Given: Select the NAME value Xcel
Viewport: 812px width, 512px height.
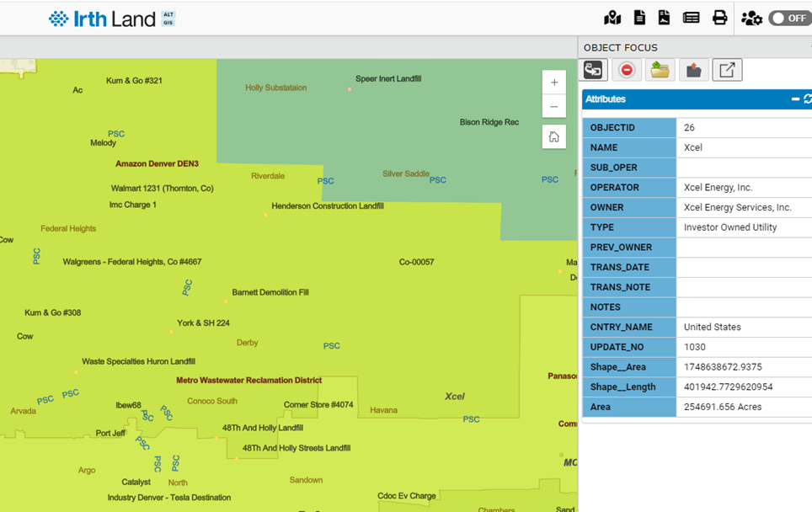Looking at the screenshot, I should click(693, 147).
